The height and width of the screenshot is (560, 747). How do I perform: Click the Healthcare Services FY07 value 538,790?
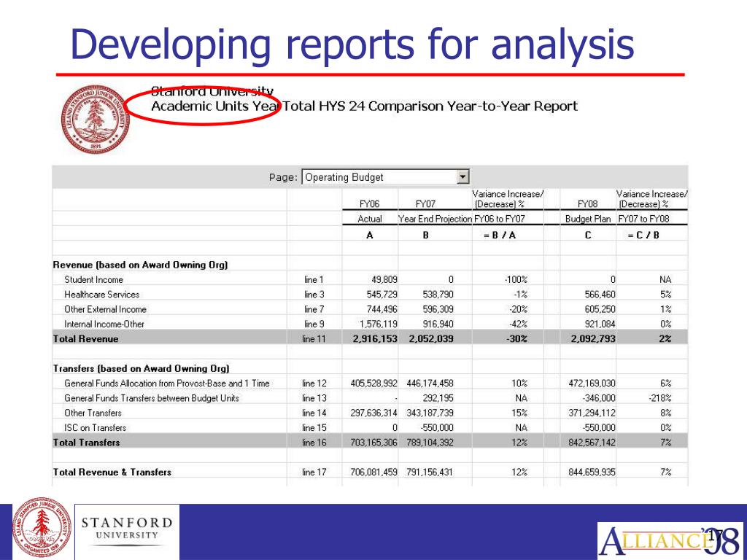click(x=438, y=295)
